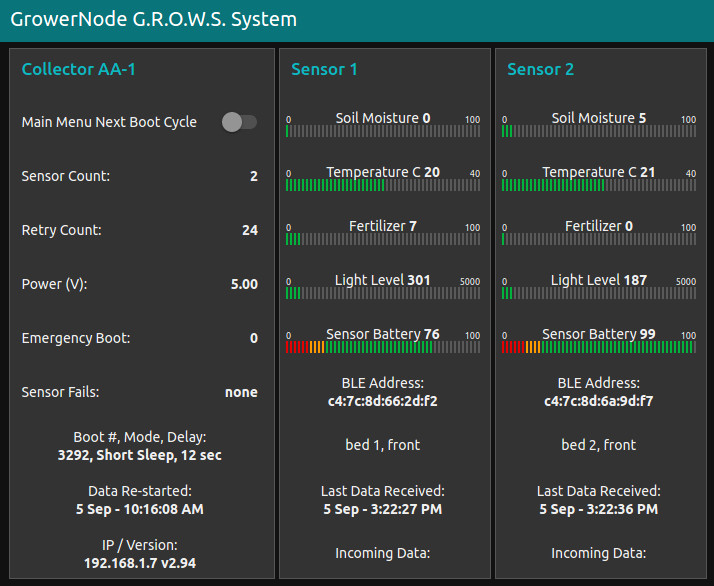Click Sensor 2 BLE Address: label
This screenshot has height=586, width=714.
(599, 383)
